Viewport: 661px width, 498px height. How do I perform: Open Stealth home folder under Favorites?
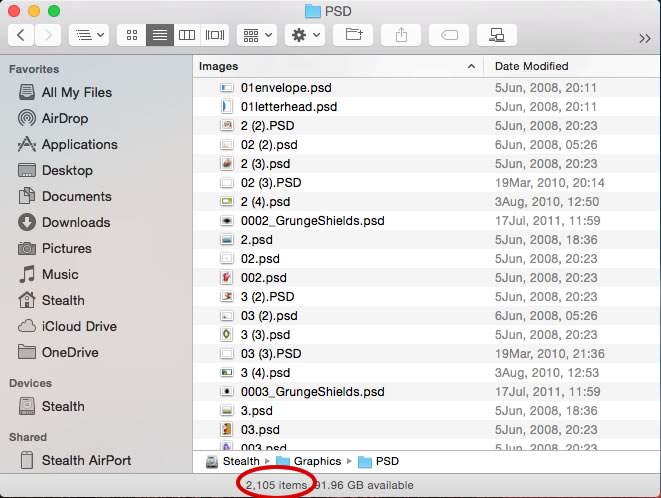pyautogui.click(x=51, y=301)
